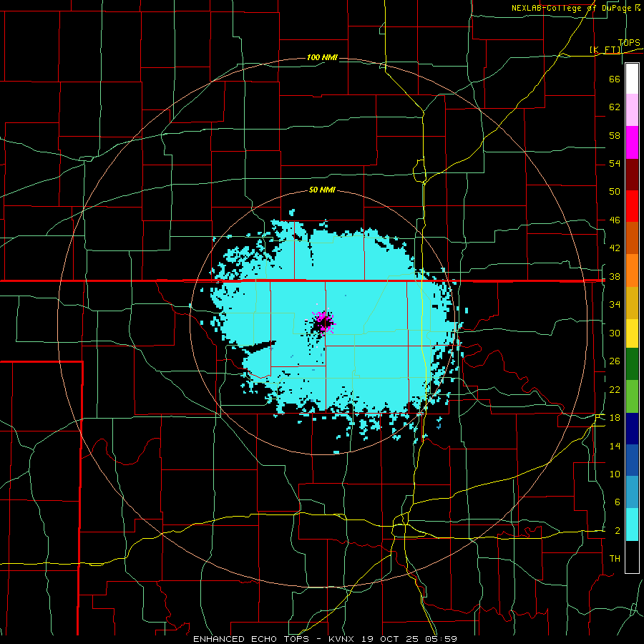Click the legend value "22"
Screen dimensions: 644x644
pyautogui.click(x=615, y=390)
